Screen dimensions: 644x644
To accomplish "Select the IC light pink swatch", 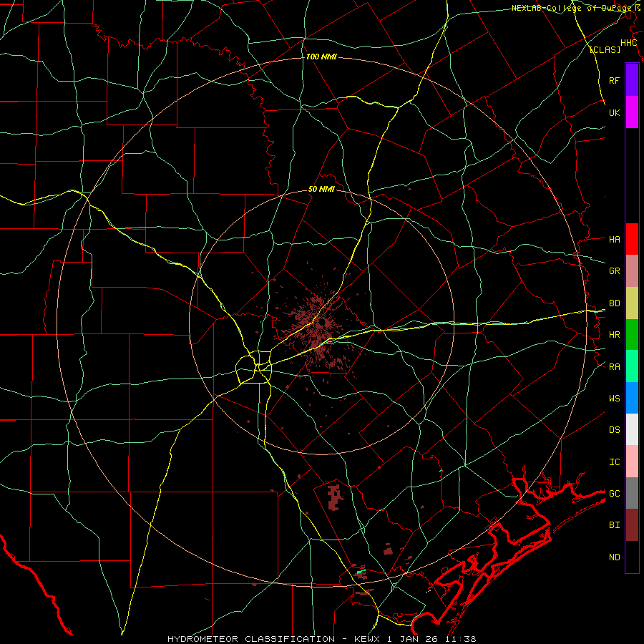I will (x=632, y=462).
